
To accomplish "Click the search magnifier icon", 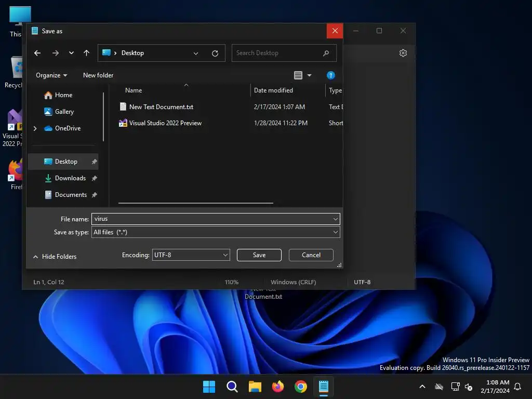I will coord(326,53).
